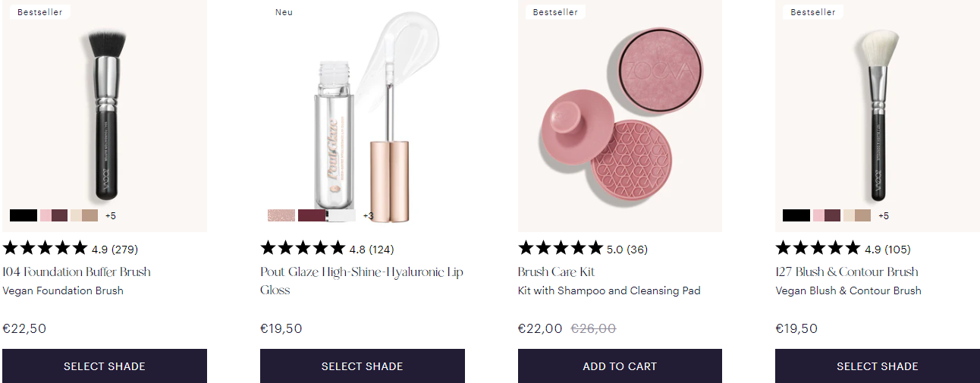Select glitter pink Pout Glaze shade swatch
This screenshot has width=980, height=383.
281,215
